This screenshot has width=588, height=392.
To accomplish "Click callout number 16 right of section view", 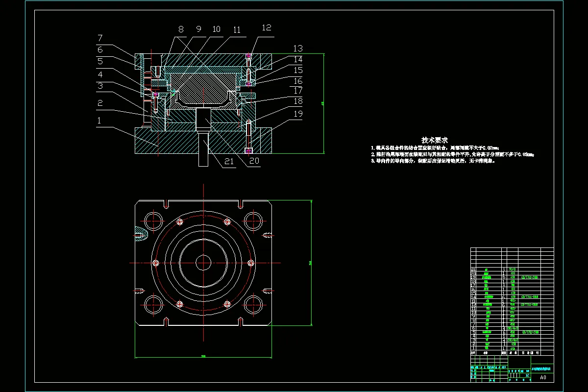I will tap(298, 81).
